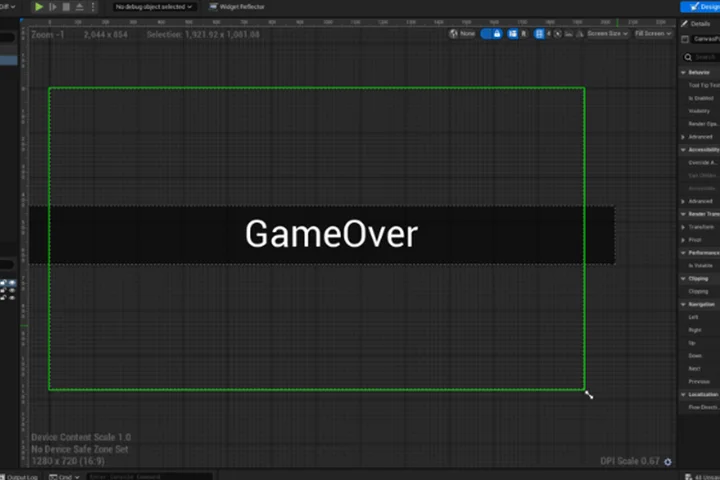Toggle the Is Variable checkbox beside name
Image resolution: width=720 pixels, height=480 pixels.
(x=685, y=39)
